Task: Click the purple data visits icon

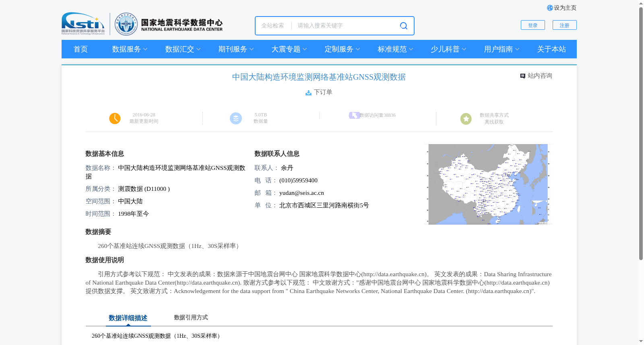Action: [354, 115]
